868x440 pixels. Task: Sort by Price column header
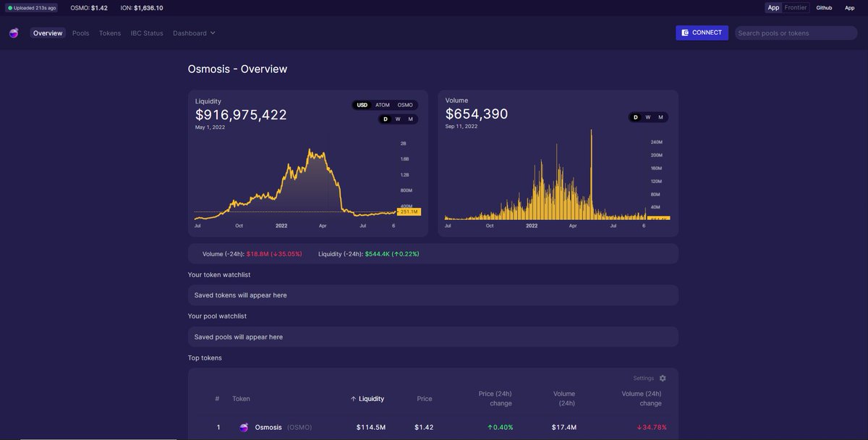click(425, 399)
